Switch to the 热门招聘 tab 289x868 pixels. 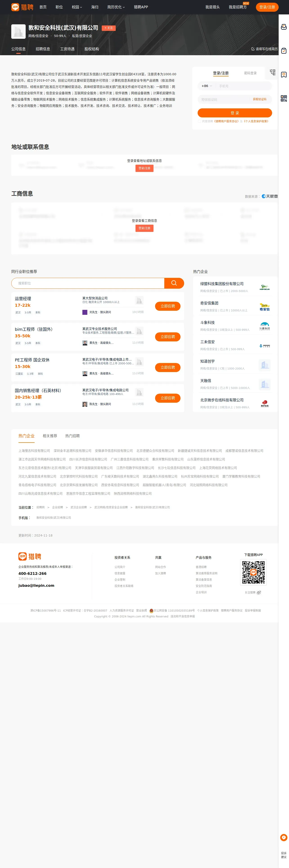pos(72,436)
